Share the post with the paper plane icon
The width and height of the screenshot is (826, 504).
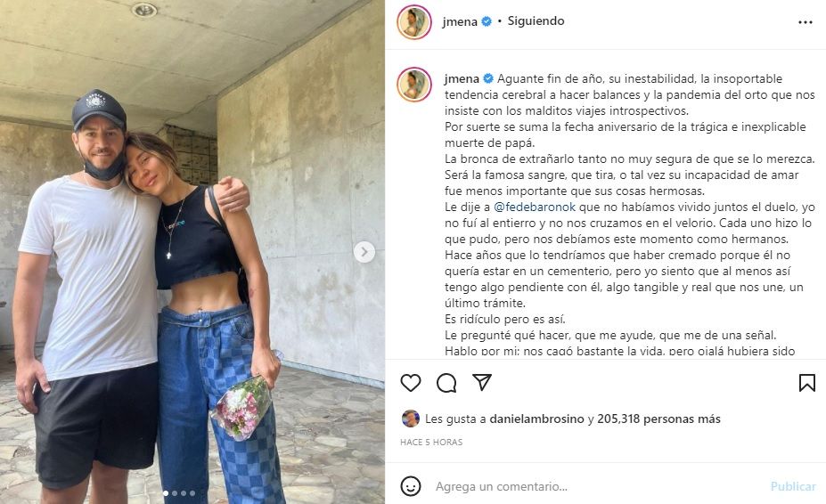click(482, 382)
